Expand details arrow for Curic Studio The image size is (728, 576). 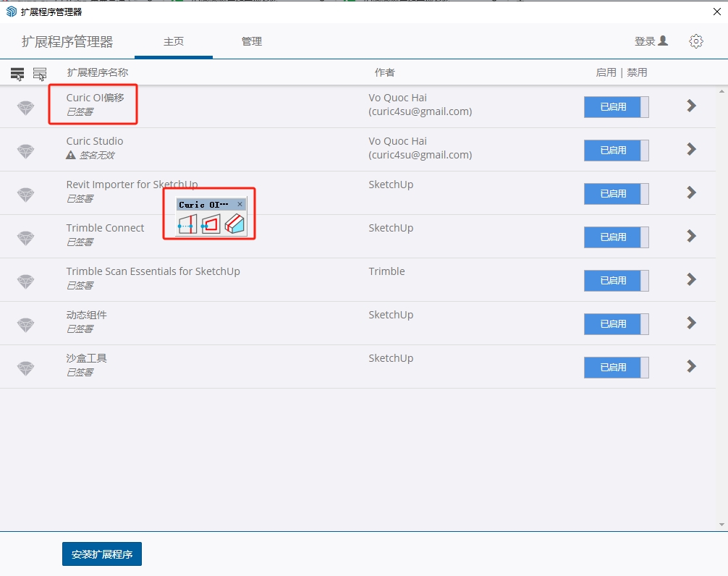691,149
